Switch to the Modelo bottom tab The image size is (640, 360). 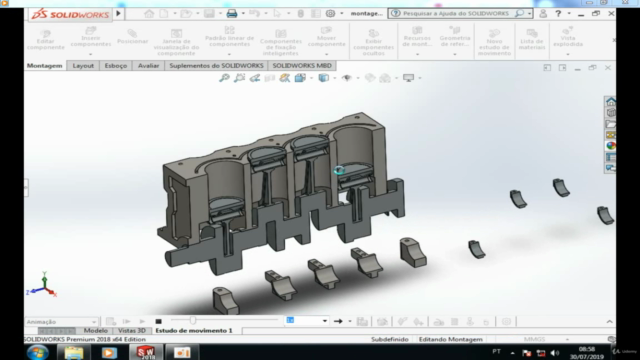click(x=96, y=331)
